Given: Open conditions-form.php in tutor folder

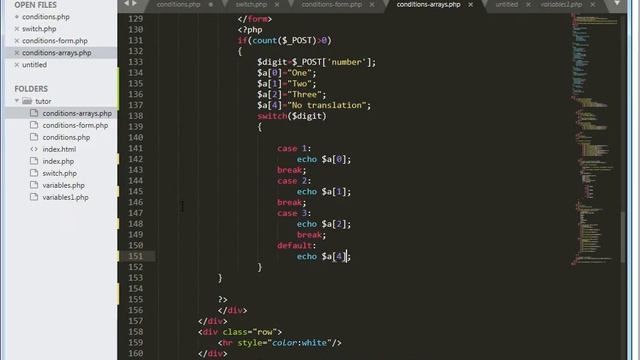Looking at the screenshot, I should point(75,125).
